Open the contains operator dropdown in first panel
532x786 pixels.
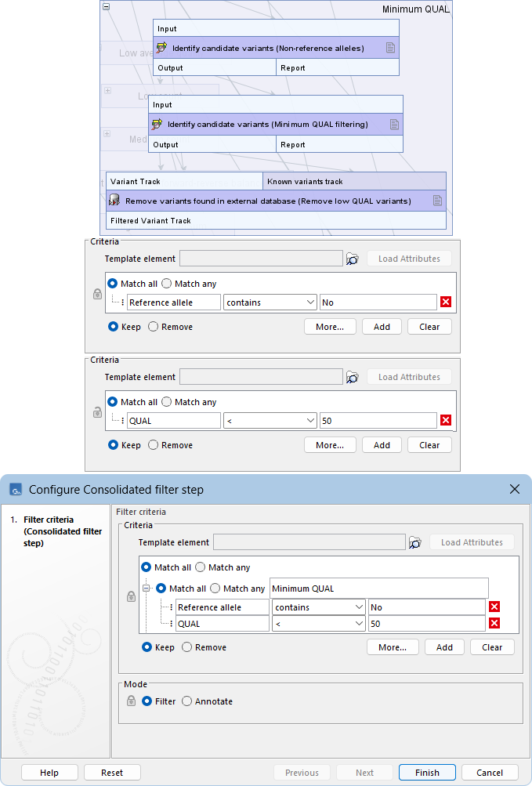(270, 302)
